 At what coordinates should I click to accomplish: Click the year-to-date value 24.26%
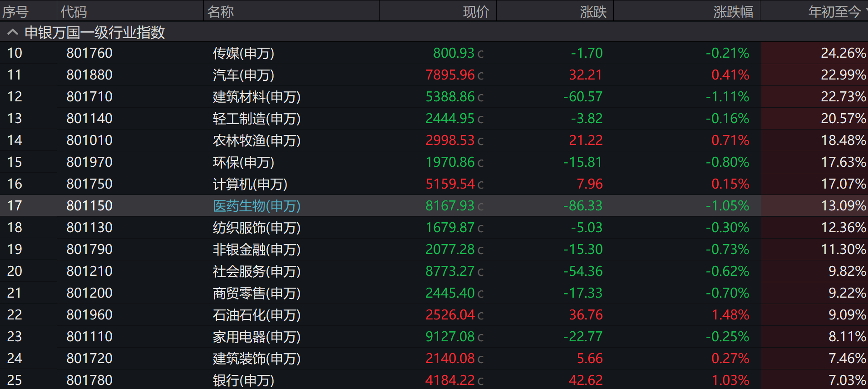(843, 53)
